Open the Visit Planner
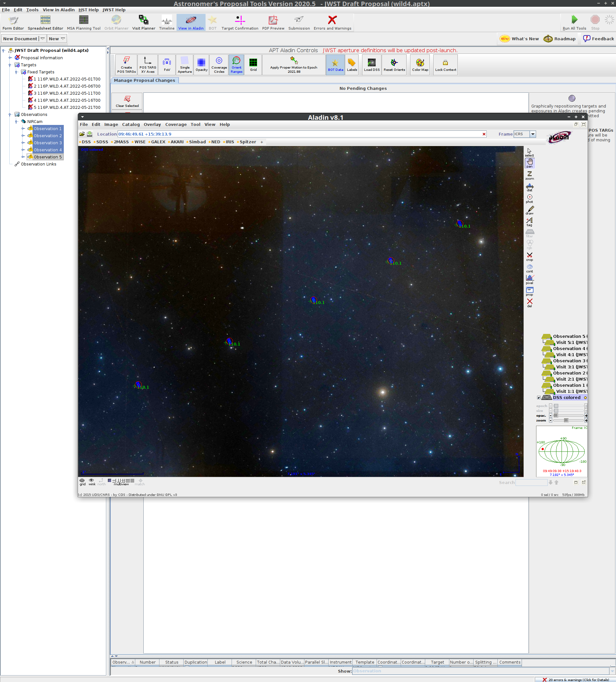 (x=143, y=23)
